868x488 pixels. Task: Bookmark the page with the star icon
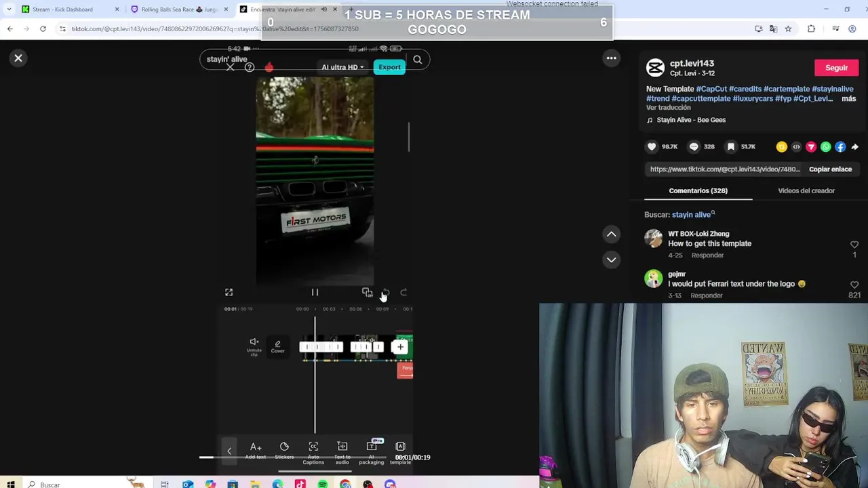788,28
